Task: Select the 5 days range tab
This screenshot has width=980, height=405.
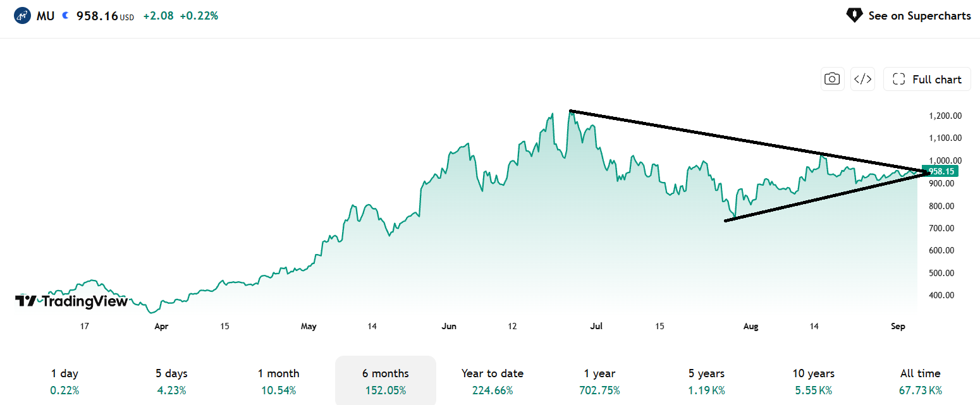Action: point(171,381)
